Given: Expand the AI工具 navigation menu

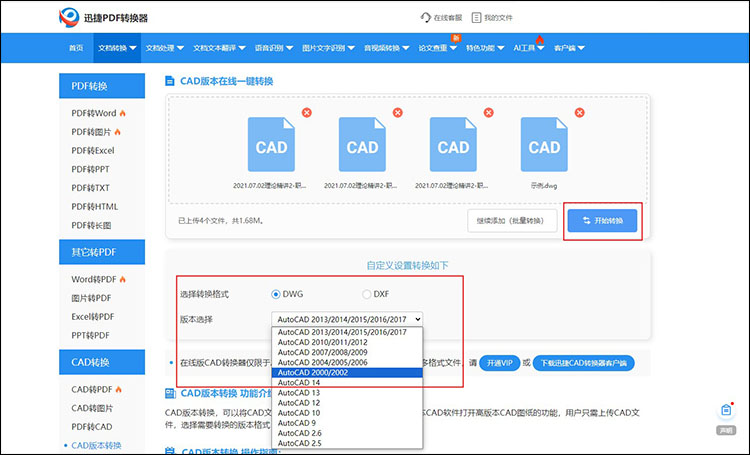Looking at the screenshot, I should (x=529, y=48).
